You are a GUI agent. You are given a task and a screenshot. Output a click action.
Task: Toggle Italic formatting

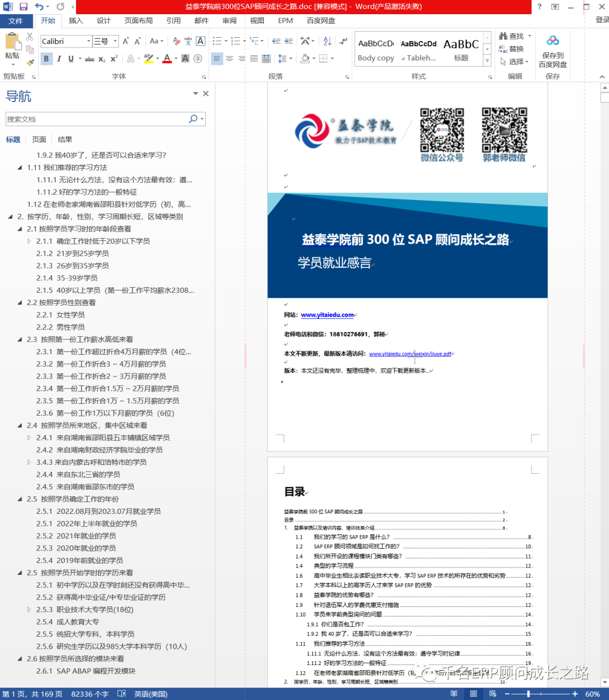(x=59, y=59)
